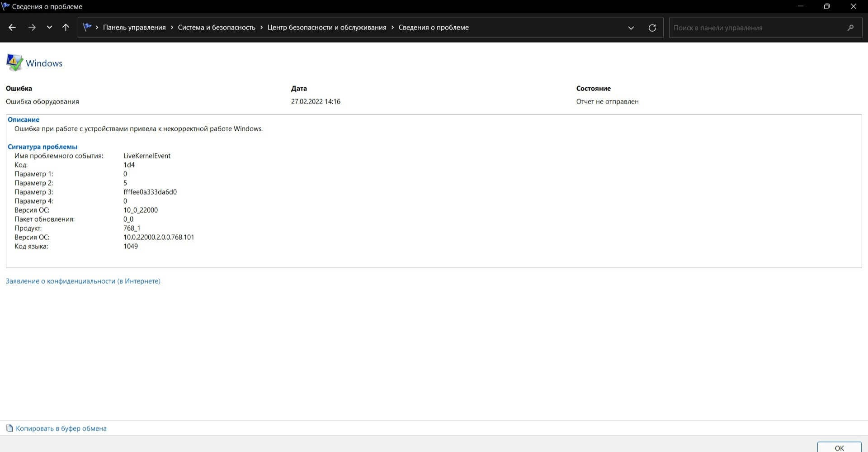Open address bar history dropdown
This screenshot has height=452, width=868.
coord(631,28)
